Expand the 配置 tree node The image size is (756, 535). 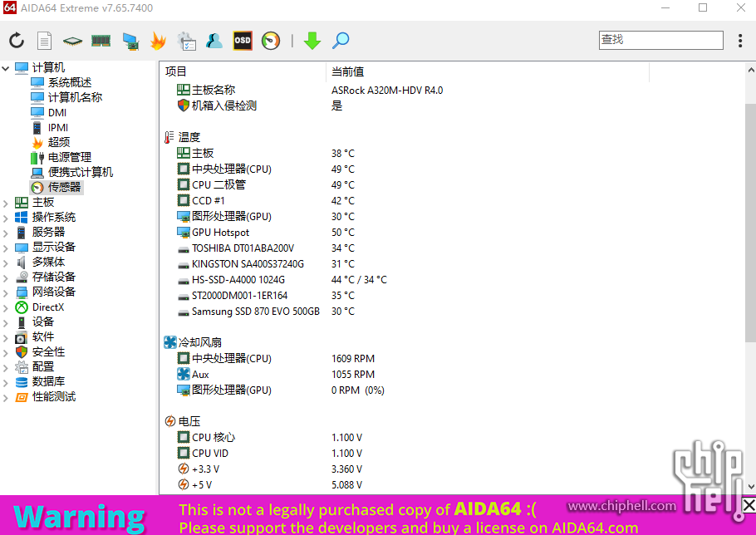[x=6, y=367]
